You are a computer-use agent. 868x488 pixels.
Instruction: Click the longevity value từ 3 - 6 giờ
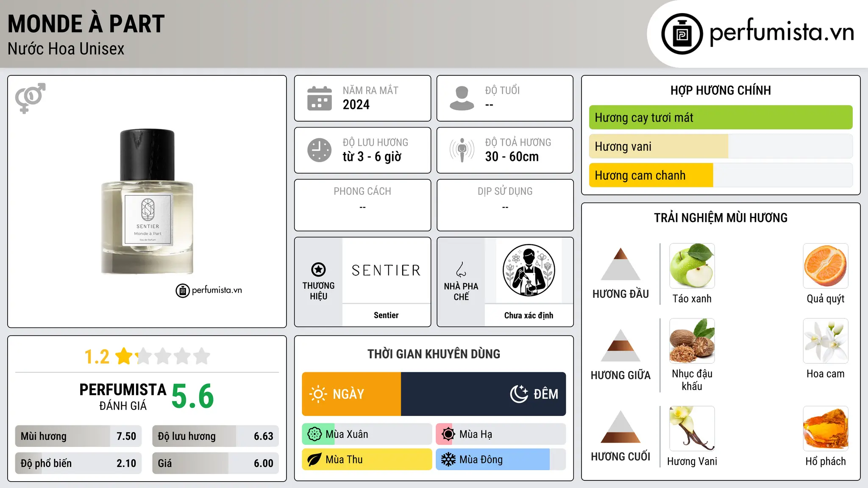pos(372,157)
